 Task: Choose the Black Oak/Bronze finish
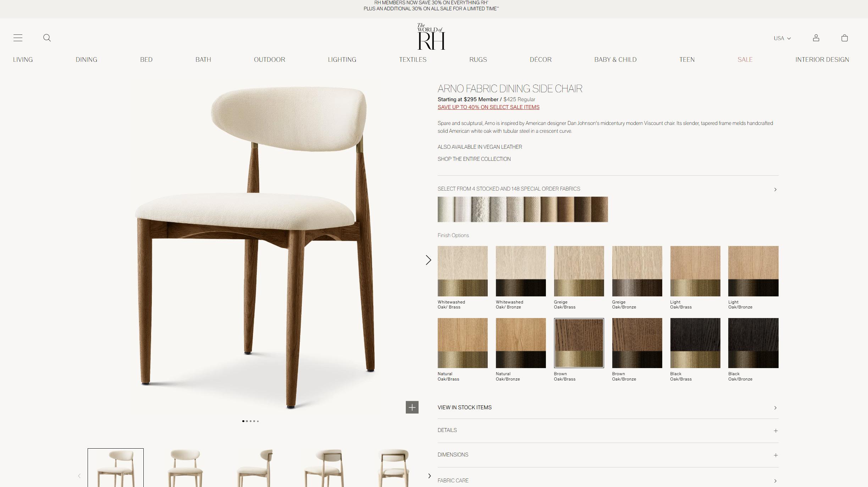pyautogui.click(x=753, y=343)
